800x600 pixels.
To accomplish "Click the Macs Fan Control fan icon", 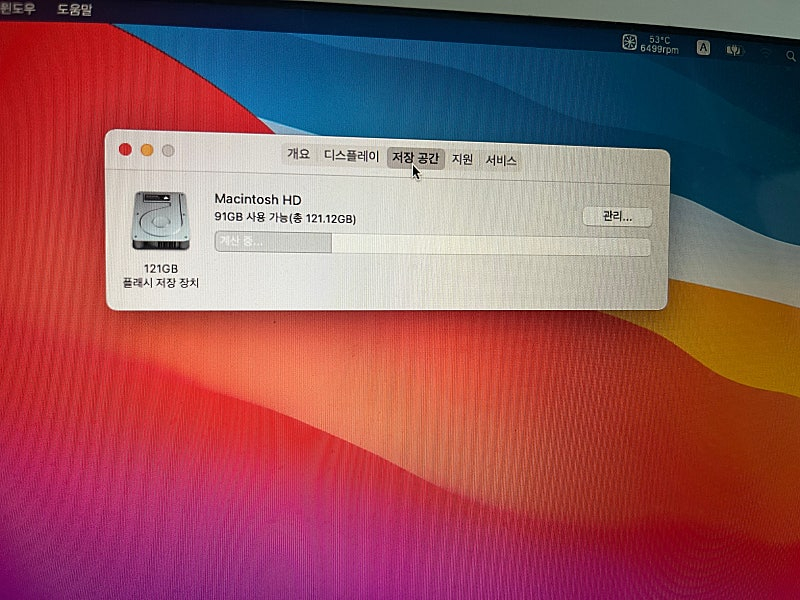I will 630,43.
